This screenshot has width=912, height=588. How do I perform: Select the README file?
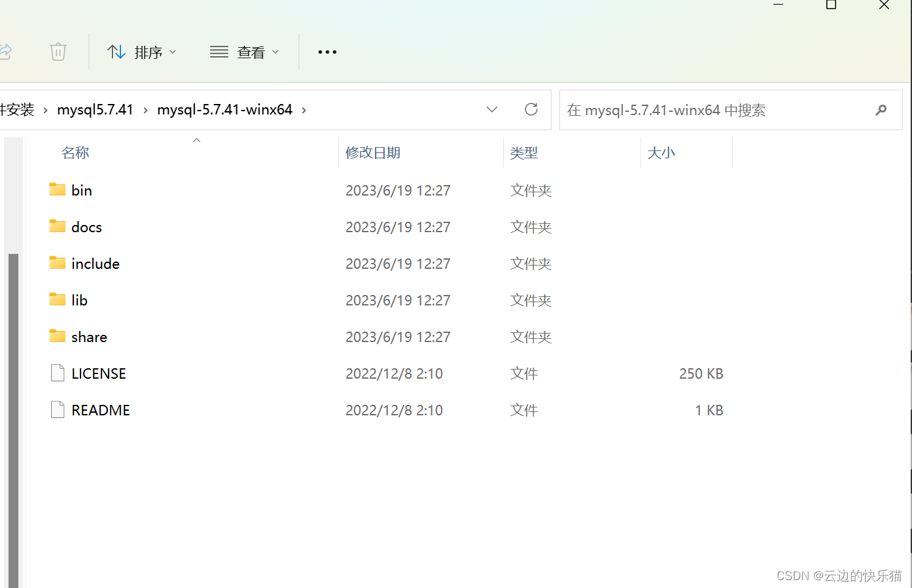click(99, 409)
